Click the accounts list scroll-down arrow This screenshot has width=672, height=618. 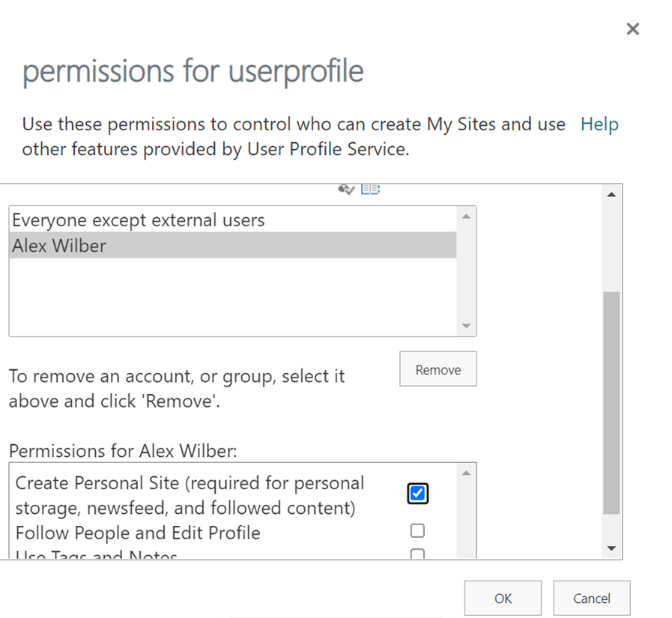coord(466,326)
